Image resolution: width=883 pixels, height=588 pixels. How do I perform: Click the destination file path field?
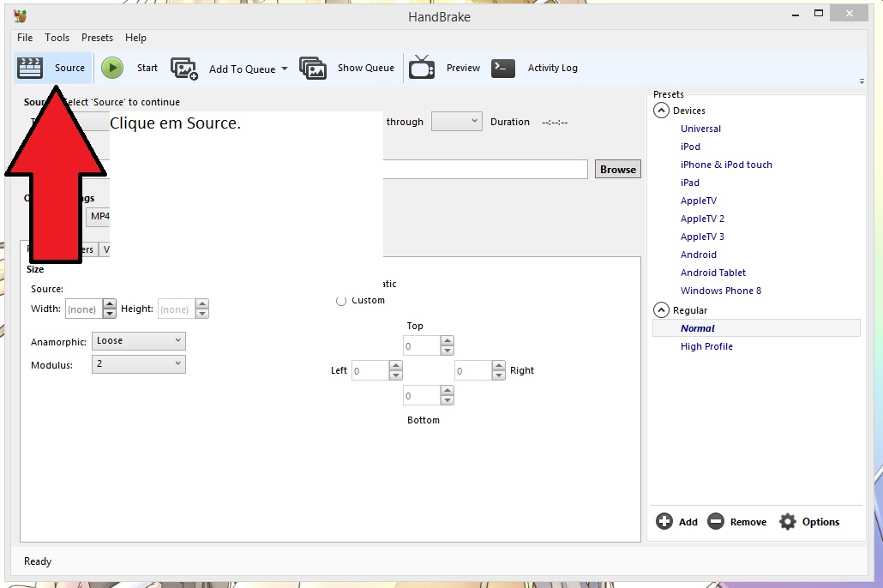click(x=485, y=169)
